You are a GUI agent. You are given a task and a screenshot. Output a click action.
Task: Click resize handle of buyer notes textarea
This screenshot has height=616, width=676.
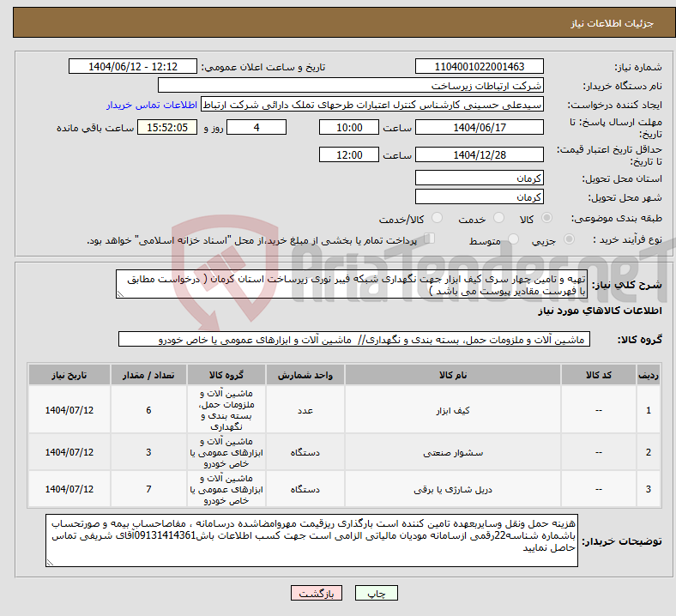50,563
